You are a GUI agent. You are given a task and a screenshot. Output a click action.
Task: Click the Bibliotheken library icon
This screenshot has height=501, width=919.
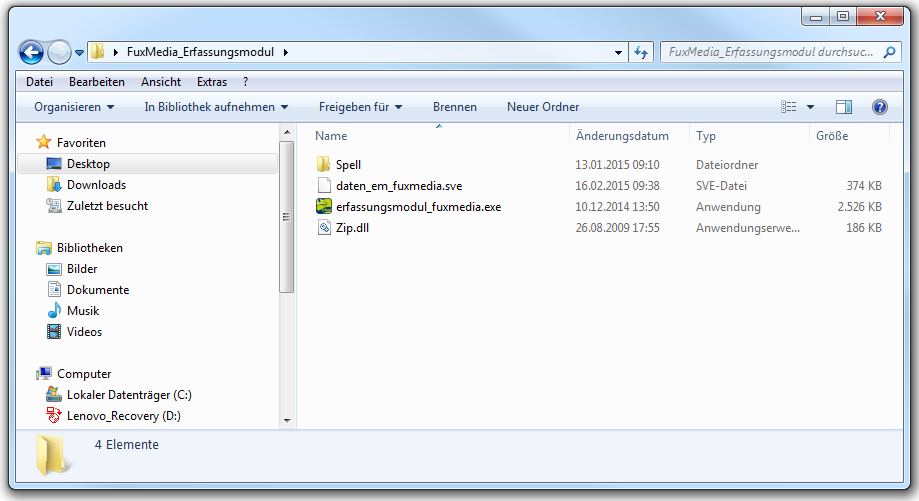[x=43, y=248]
